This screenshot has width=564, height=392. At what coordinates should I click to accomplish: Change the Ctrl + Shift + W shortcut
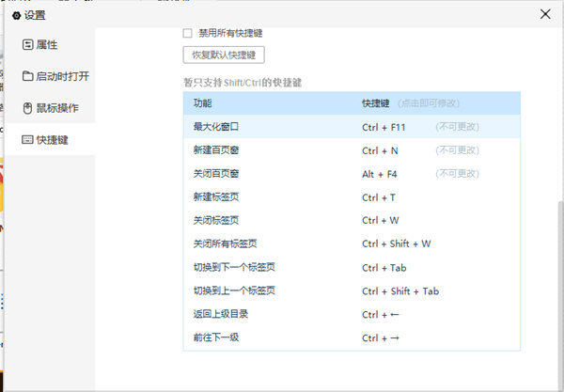click(396, 243)
